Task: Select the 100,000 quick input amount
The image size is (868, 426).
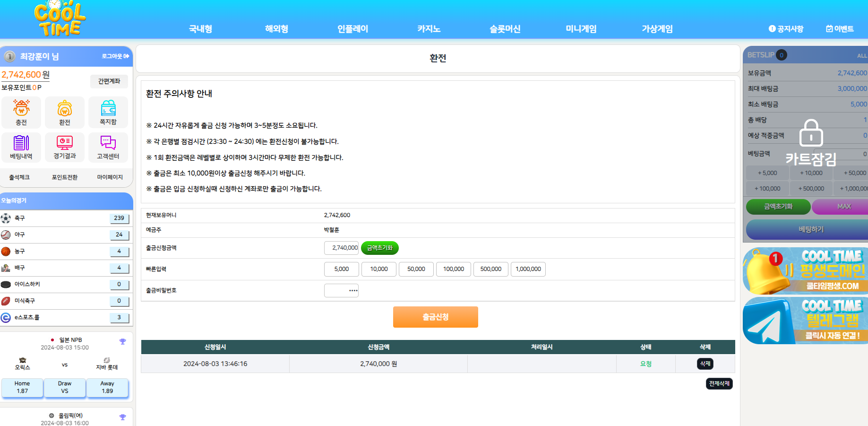Action: click(x=453, y=269)
